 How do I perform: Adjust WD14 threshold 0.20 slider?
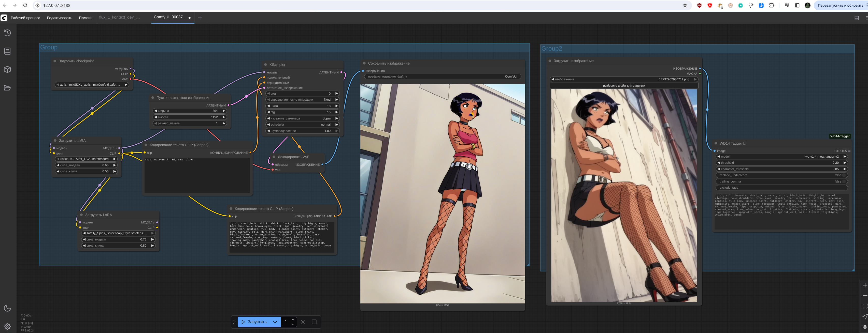782,163
